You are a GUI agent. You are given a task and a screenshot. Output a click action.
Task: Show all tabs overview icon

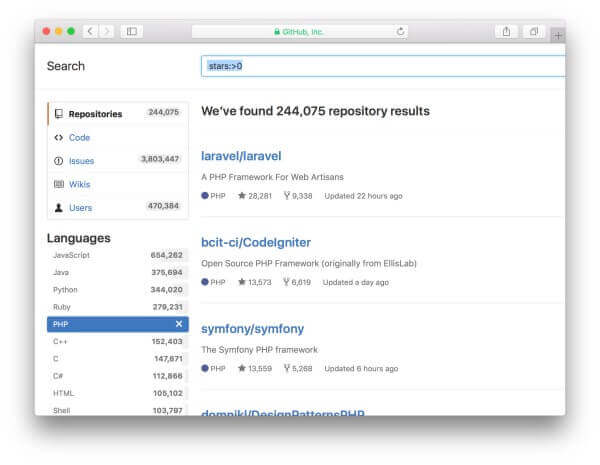coord(533,32)
